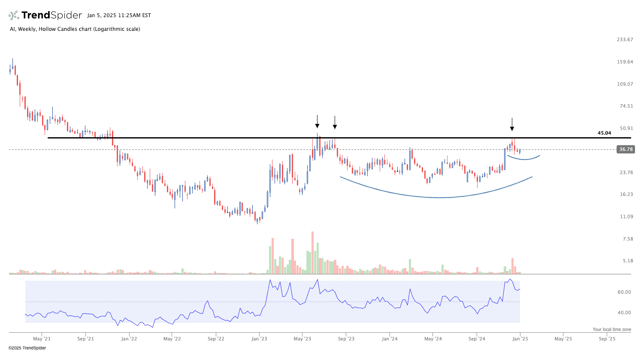
Task: Click the black arrow above the December 2024 peak
Action: [511, 125]
